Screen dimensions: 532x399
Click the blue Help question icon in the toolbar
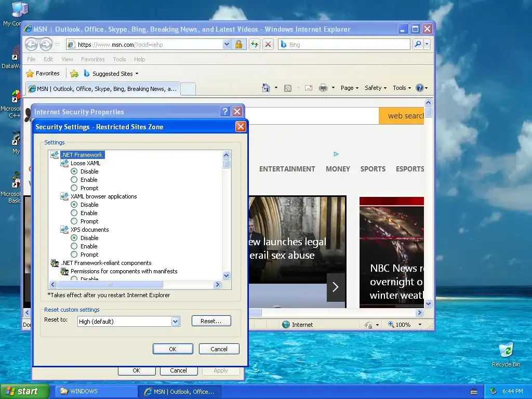[420, 88]
